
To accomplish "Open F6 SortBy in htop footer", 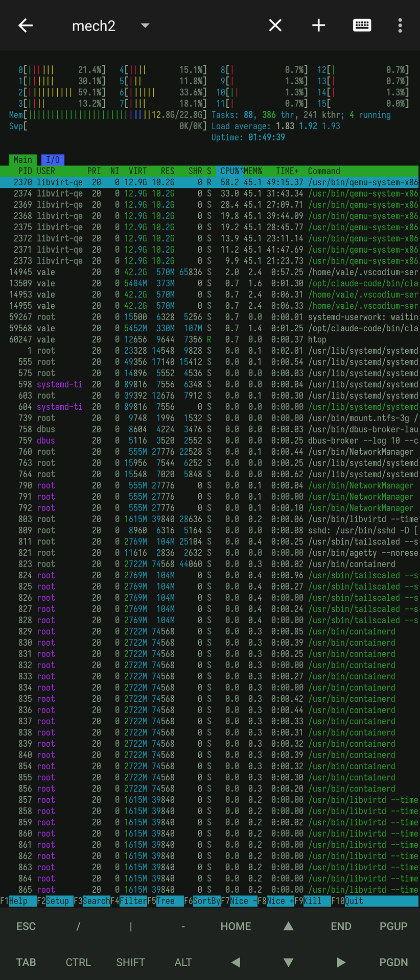I will tap(202, 901).
